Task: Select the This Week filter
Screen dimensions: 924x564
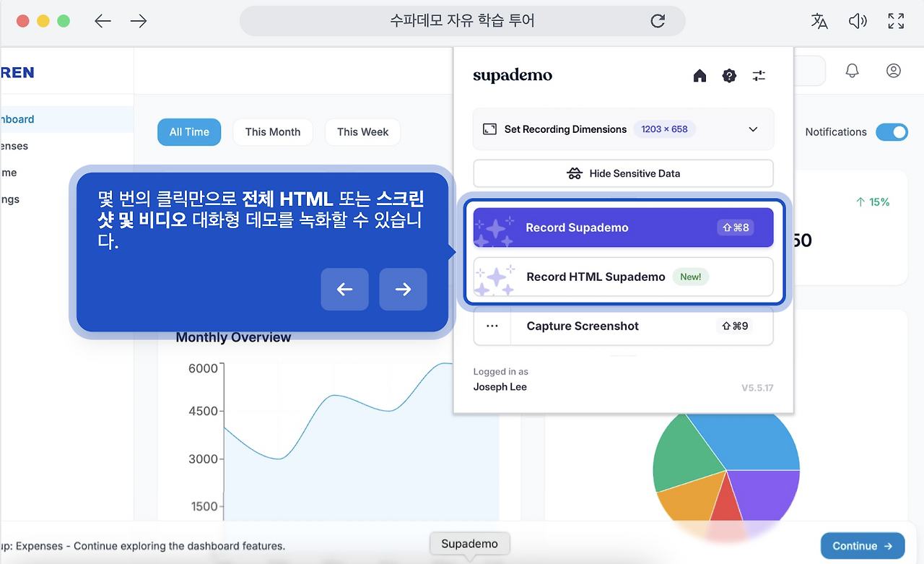Action: [362, 132]
